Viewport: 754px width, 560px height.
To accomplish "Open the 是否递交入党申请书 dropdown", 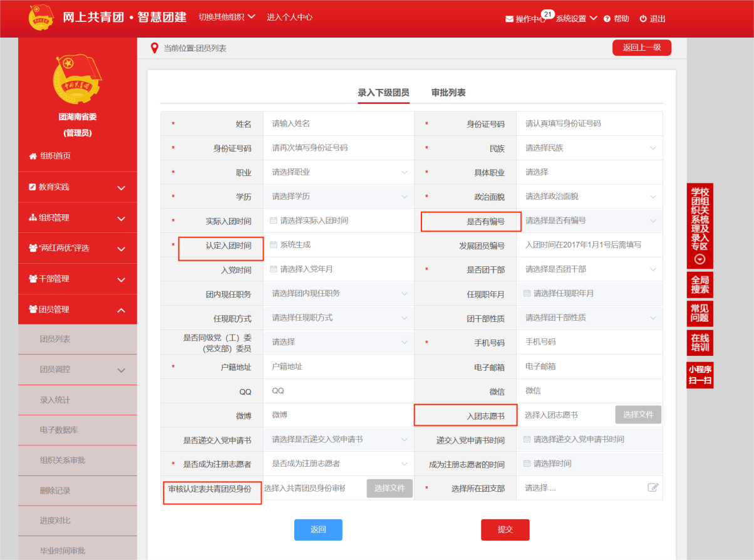I will point(338,439).
